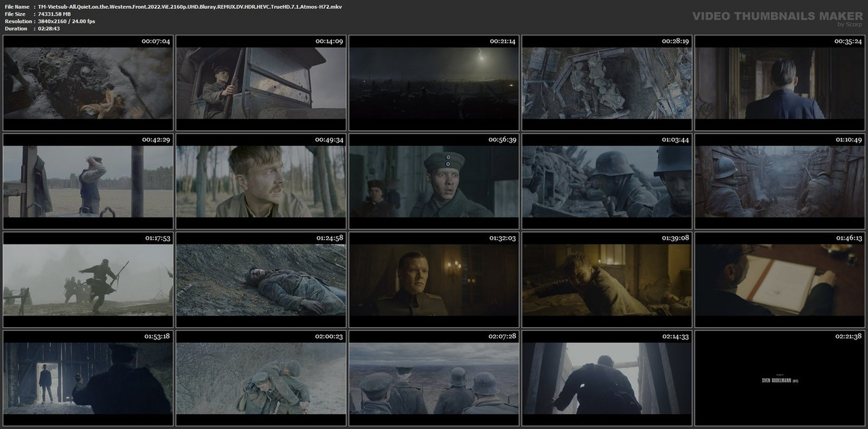Select the thumbnail timestamped 01:39:08

(607, 280)
